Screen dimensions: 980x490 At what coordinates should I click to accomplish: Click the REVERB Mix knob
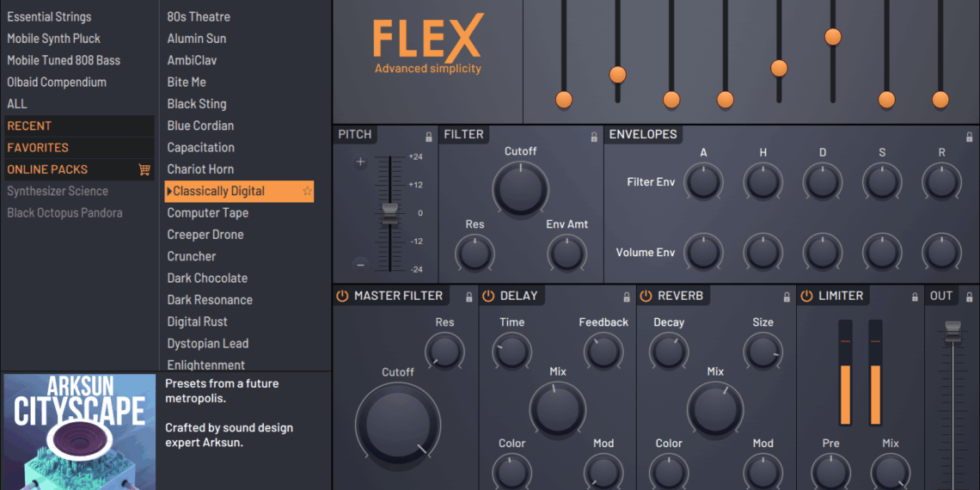pos(715,410)
